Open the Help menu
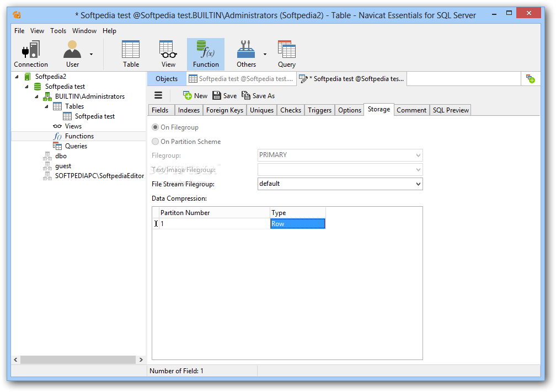Screen dimensions: 556x392 tap(110, 31)
